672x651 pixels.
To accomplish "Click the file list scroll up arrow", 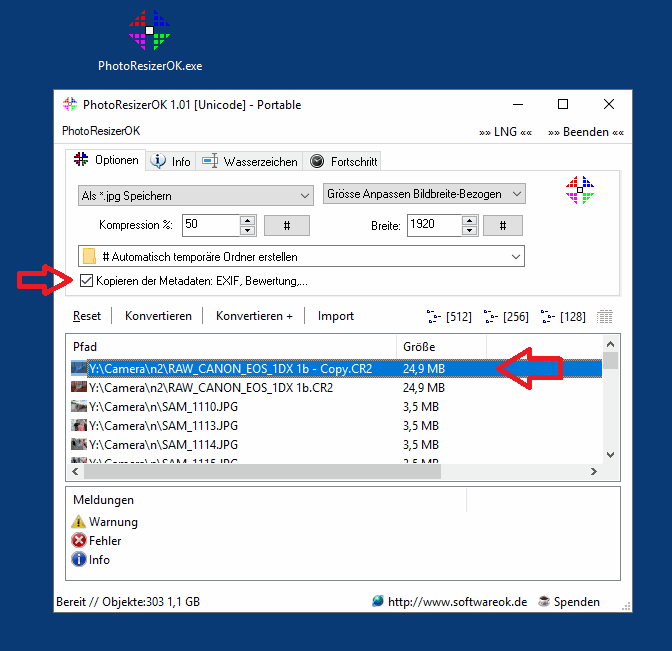I will tap(611, 344).
